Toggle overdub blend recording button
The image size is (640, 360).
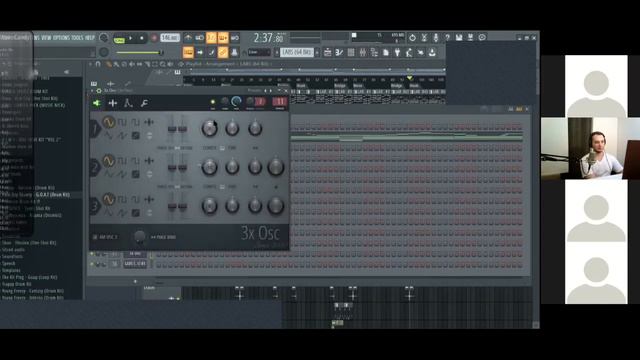coord(223,38)
